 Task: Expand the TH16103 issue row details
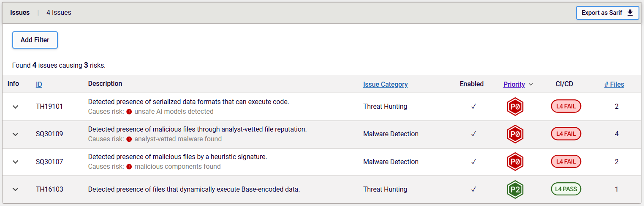16,189
